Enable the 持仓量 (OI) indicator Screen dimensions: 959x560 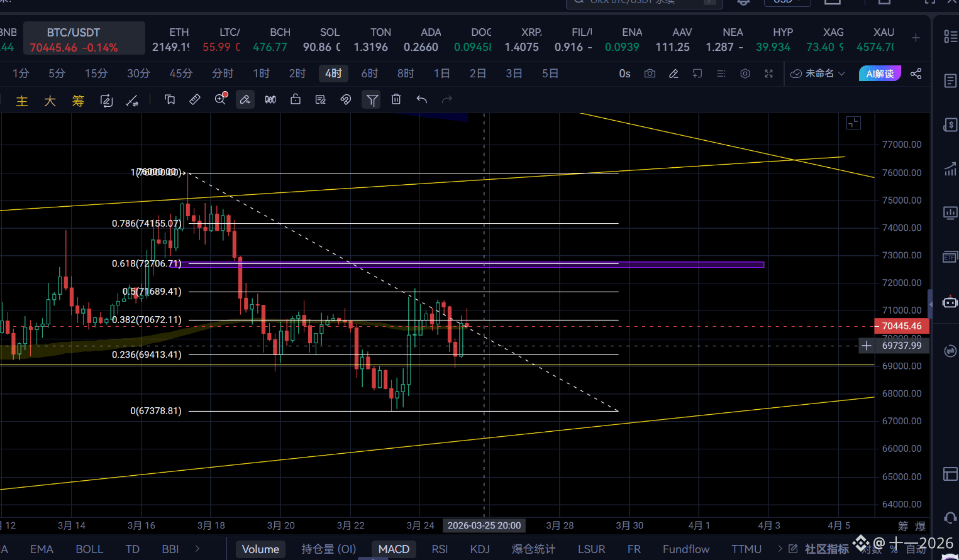328,549
